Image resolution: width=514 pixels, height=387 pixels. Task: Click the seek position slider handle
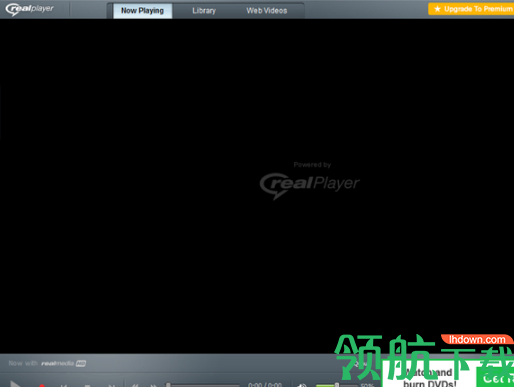(x=168, y=385)
